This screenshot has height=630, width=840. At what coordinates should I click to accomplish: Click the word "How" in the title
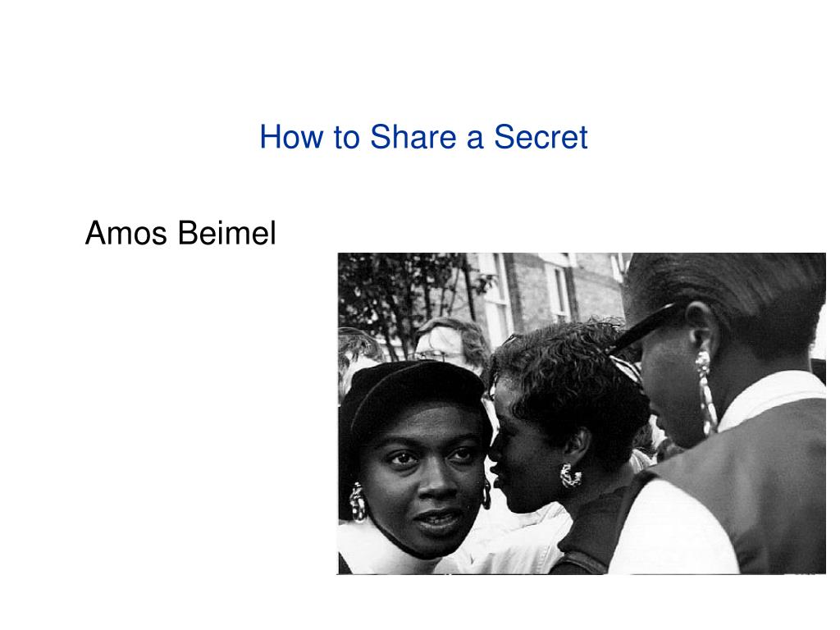291,137
